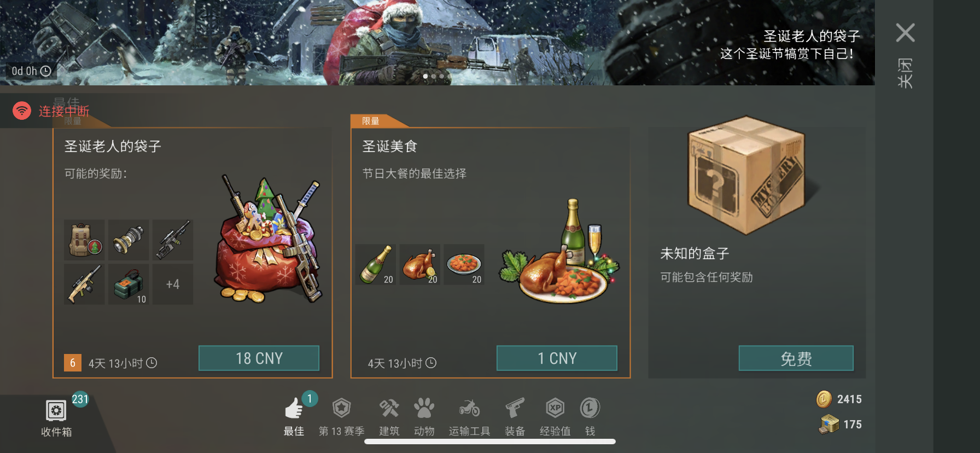Expand the +4 more rewards tile
The height and width of the screenshot is (453, 980).
[173, 284]
